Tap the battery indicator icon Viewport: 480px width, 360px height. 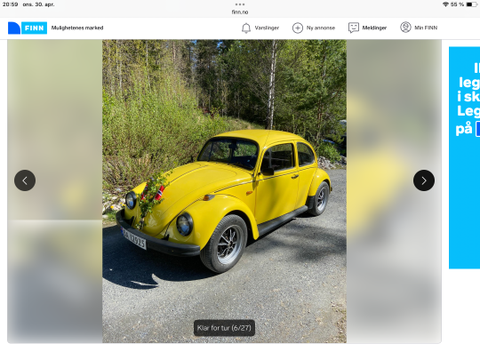click(472, 4)
